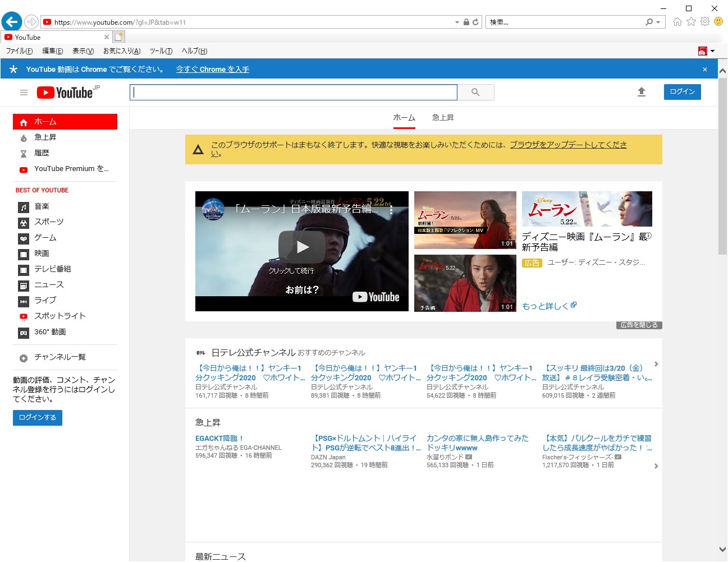The width and height of the screenshot is (728, 562).
Task: Close the YouTube browser tab
Action: point(107,37)
